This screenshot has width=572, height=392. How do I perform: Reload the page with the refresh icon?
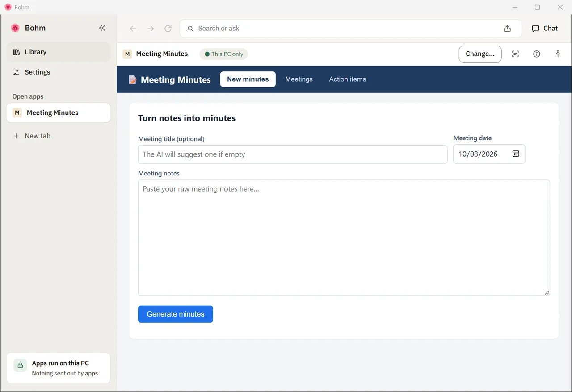(x=168, y=29)
